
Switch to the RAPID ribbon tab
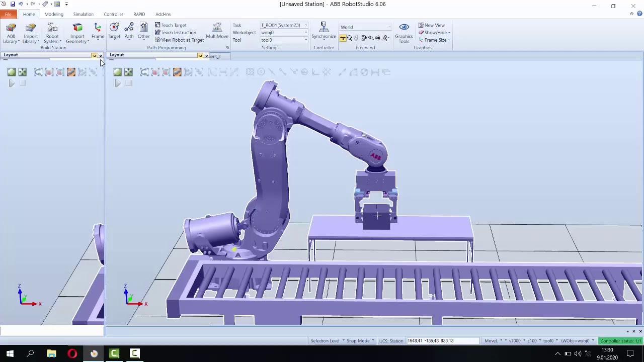click(139, 14)
